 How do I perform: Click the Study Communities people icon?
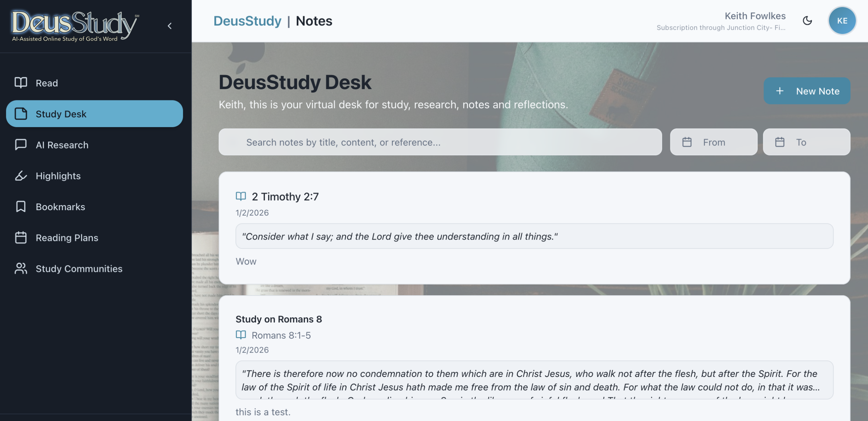click(21, 268)
